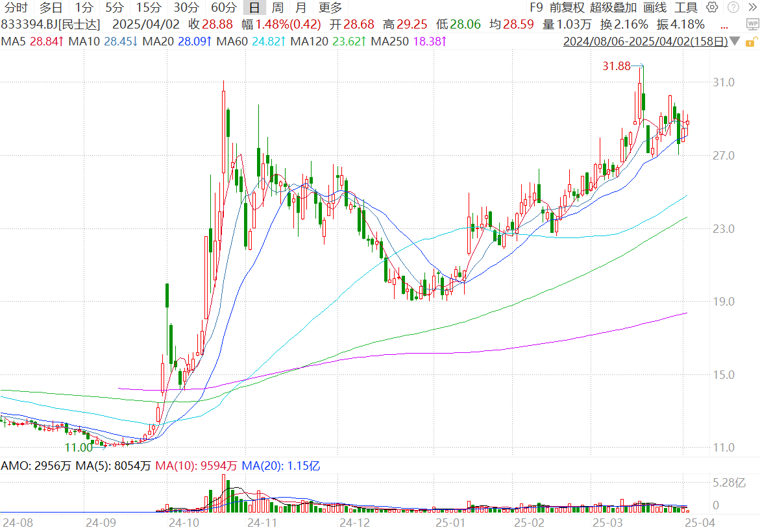Open 画线 drawing tools
The image size is (760, 532).
[x=655, y=7]
